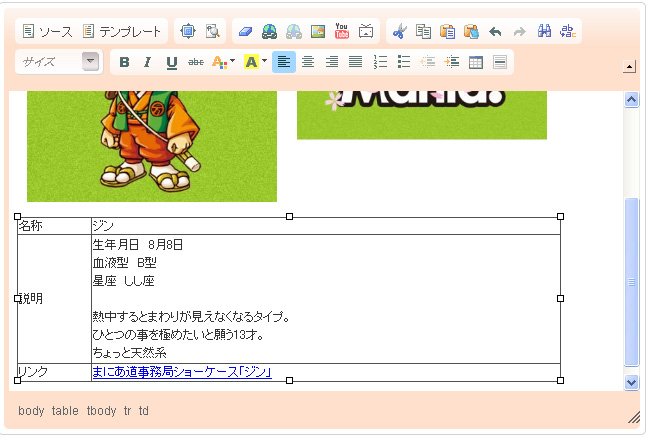Select the tbody element in path bar

click(101, 411)
